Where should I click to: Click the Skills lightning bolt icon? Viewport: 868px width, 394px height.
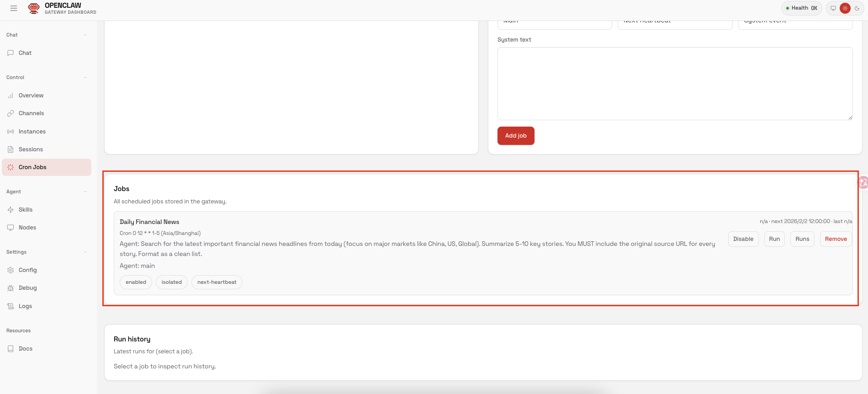click(11, 210)
